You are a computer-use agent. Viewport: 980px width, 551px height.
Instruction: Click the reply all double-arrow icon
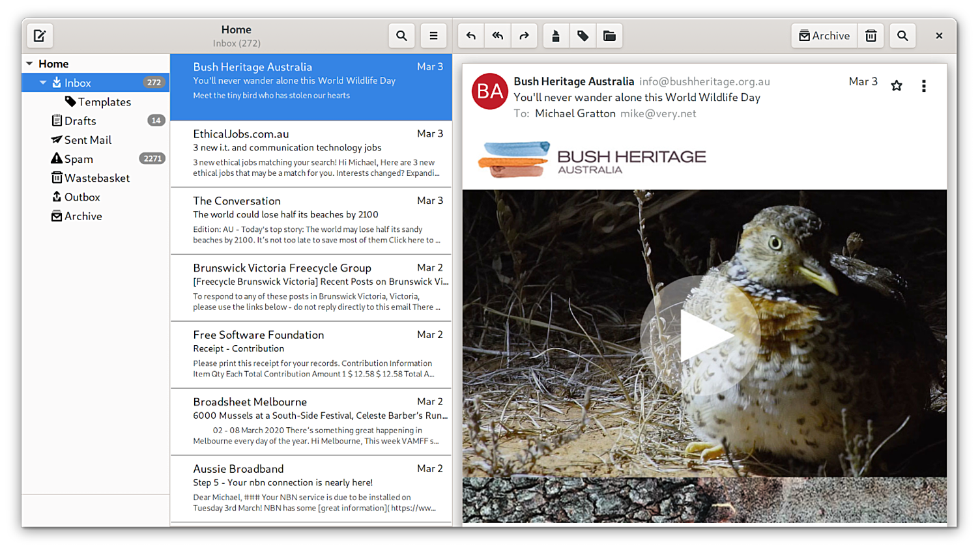[497, 36]
